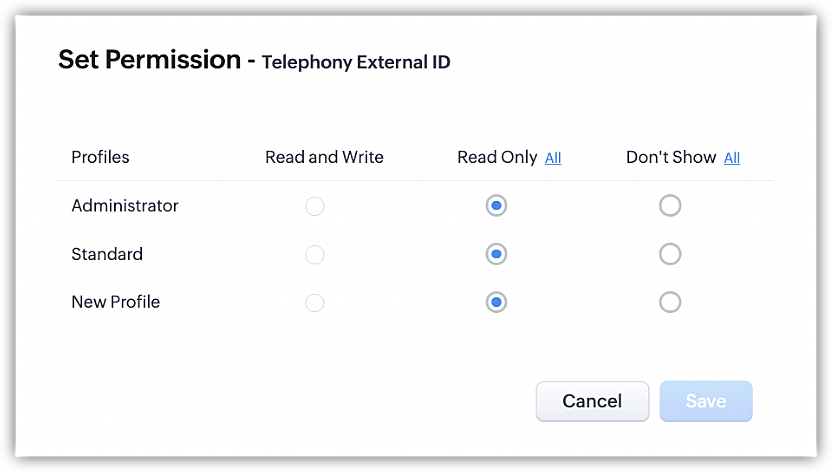Select Read and Write for Administrator
The image size is (832, 472).
pos(315,207)
